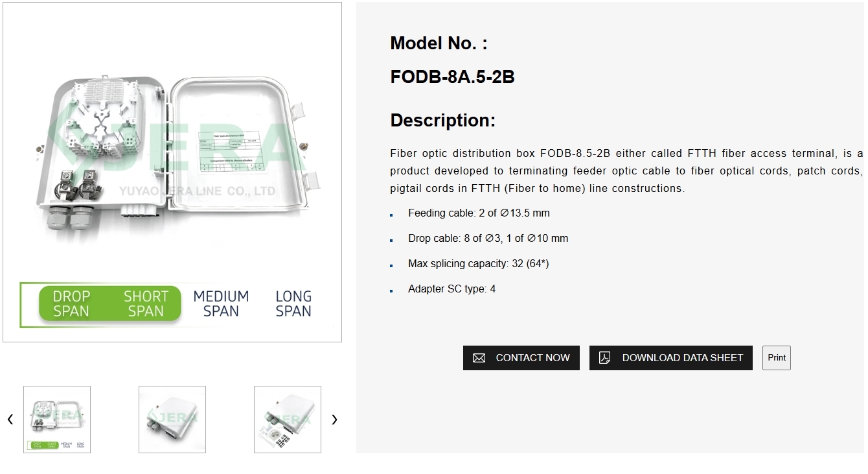
Task: Click the square bullet beside Adapter SC type
Action: [393, 290]
